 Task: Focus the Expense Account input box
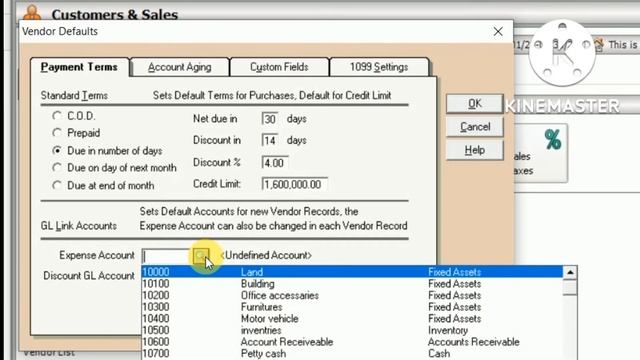167,256
